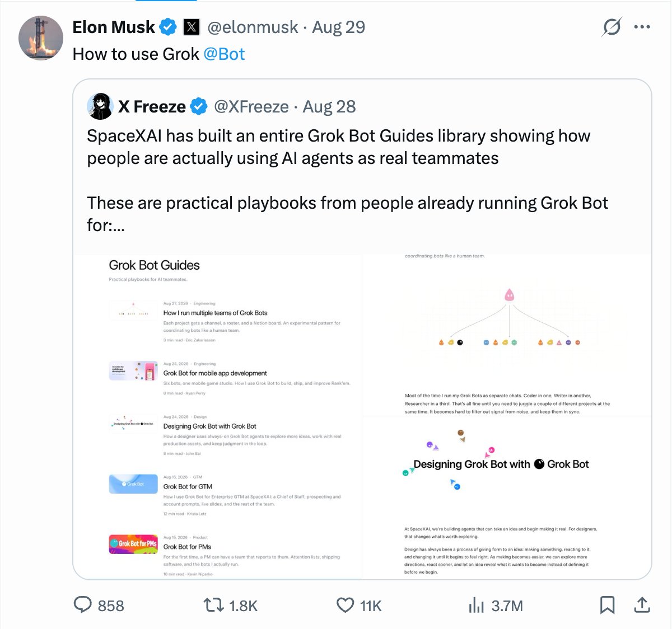
Task: Click the repost arrows icon
Action: point(213,605)
